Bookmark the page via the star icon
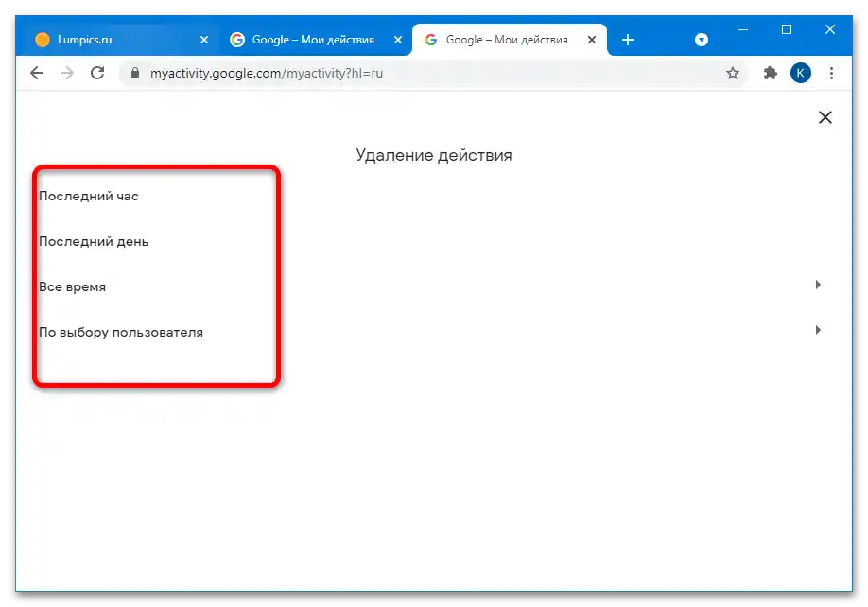The height and width of the screenshot is (607, 868). click(x=733, y=72)
